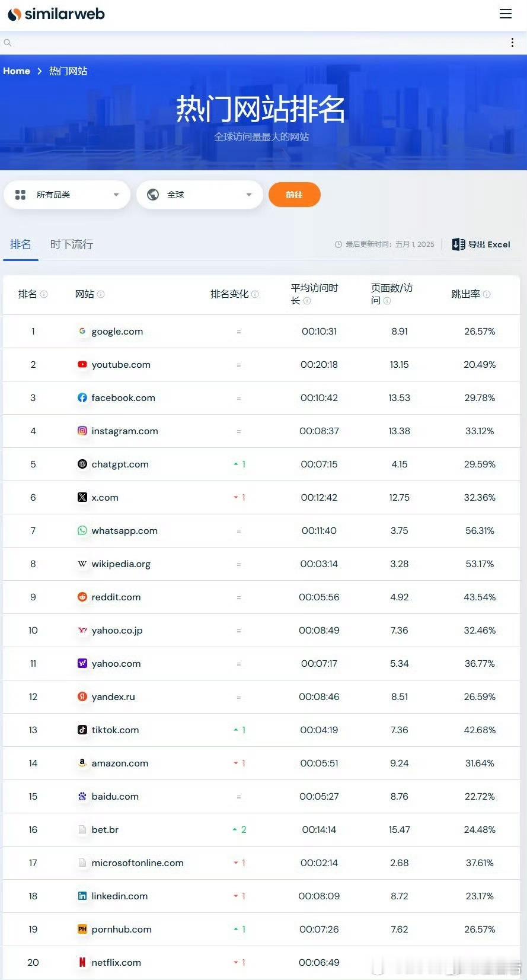Click the orange 前往 button
Viewport: 527px width, 980px height.
pos(295,195)
